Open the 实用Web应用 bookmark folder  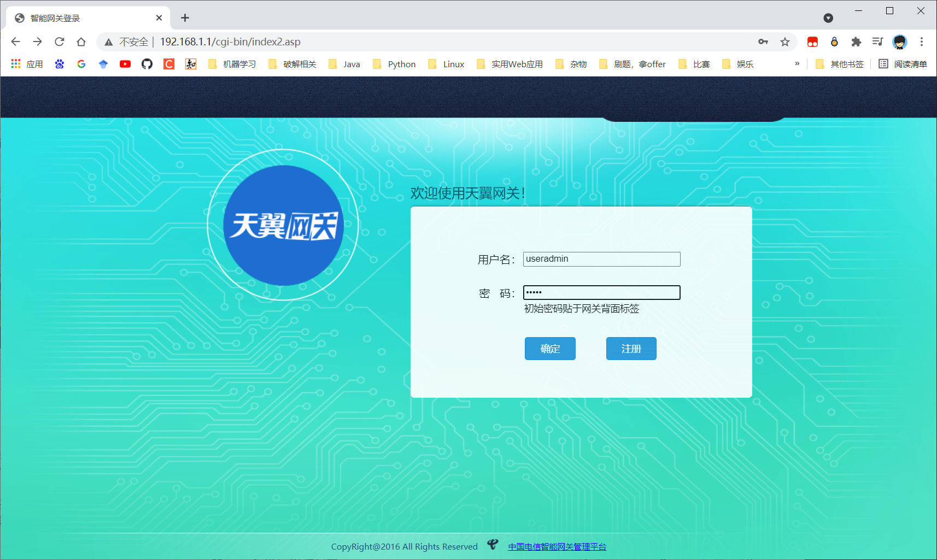[510, 64]
